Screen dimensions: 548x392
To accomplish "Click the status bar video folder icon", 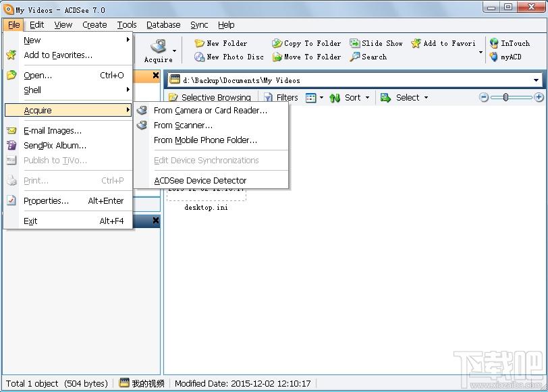I will tap(124, 383).
